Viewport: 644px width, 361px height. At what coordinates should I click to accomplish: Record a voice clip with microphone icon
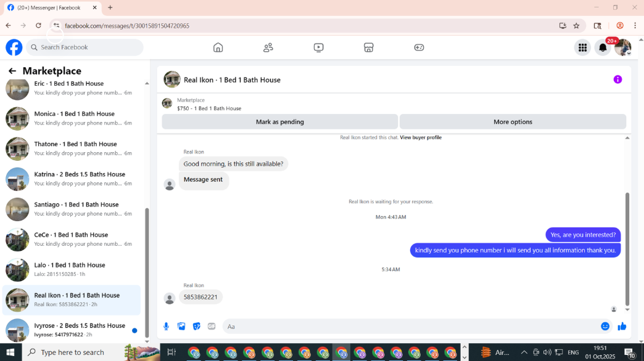coord(166,327)
